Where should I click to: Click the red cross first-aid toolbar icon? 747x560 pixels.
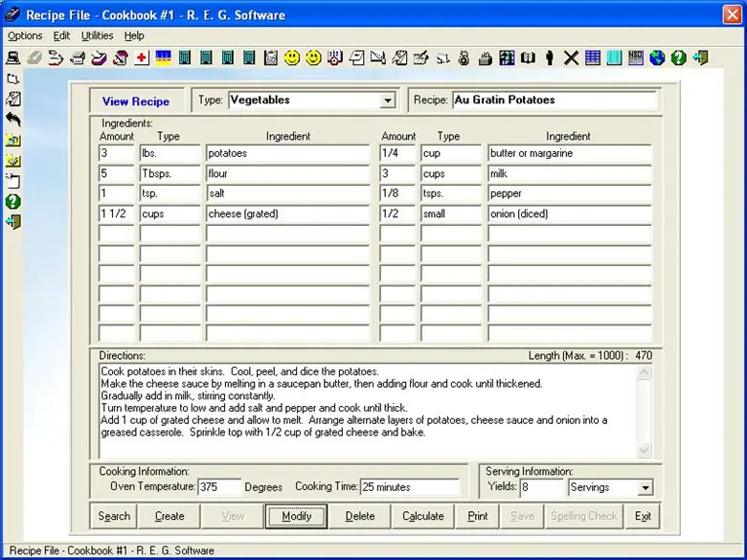(x=142, y=58)
